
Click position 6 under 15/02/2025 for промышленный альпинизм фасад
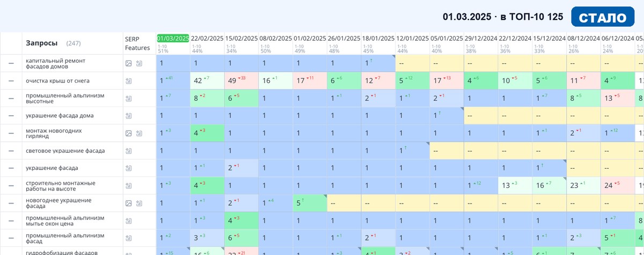(241, 238)
